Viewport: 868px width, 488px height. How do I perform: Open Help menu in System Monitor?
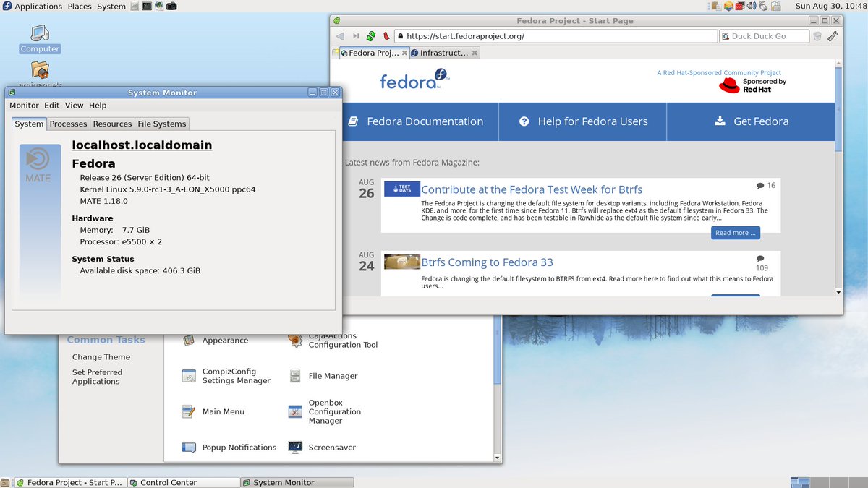pos(98,106)
